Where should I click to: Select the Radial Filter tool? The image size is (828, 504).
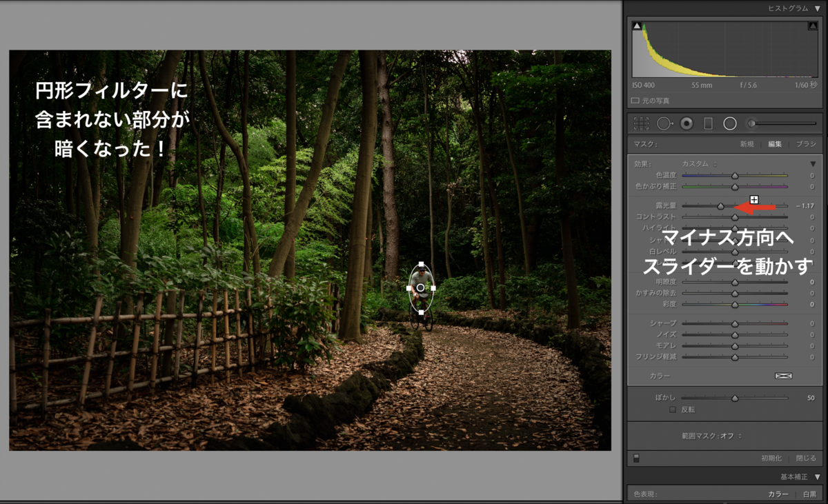(x=729, y=123)
